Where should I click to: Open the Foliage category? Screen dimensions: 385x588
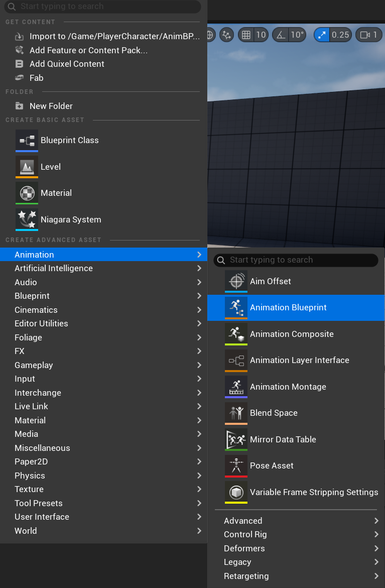pos(103,337)
